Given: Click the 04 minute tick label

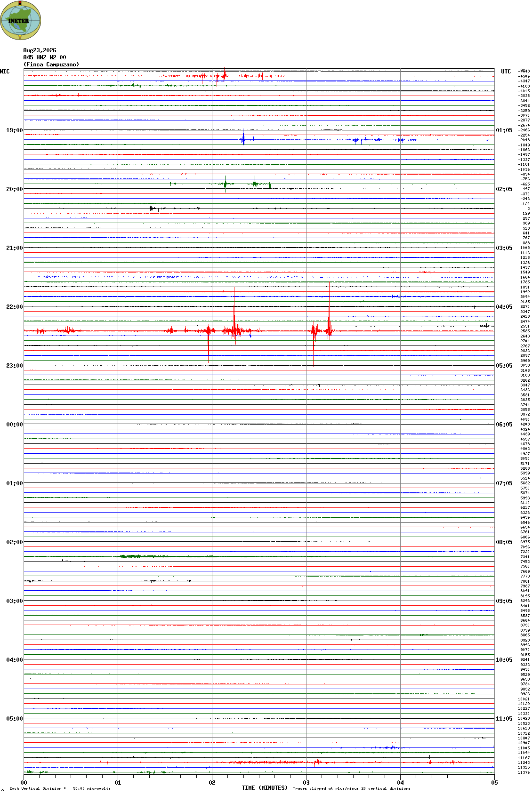Looking at the screenshot, I should (400, 783).
